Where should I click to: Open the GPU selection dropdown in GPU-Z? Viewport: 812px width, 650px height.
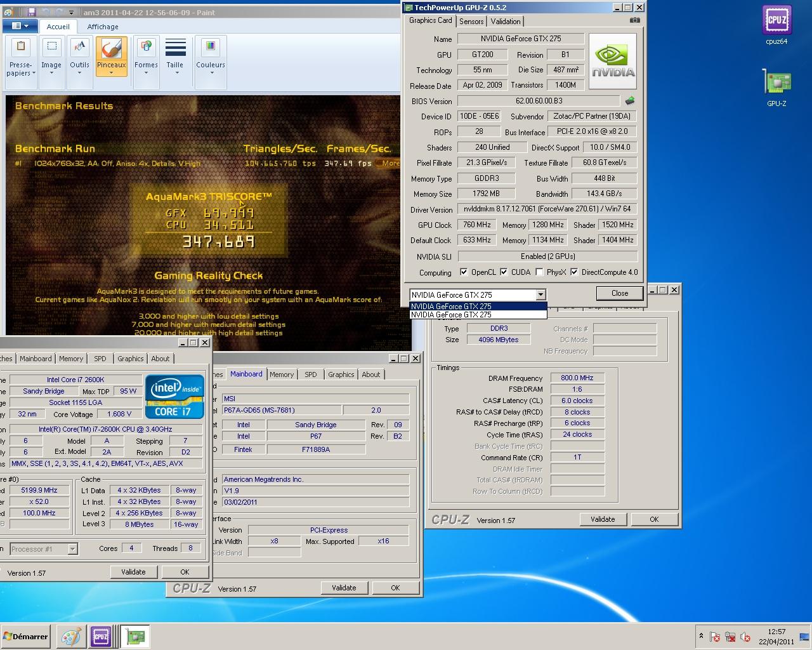pyautogui.click(x=540, y=295)
